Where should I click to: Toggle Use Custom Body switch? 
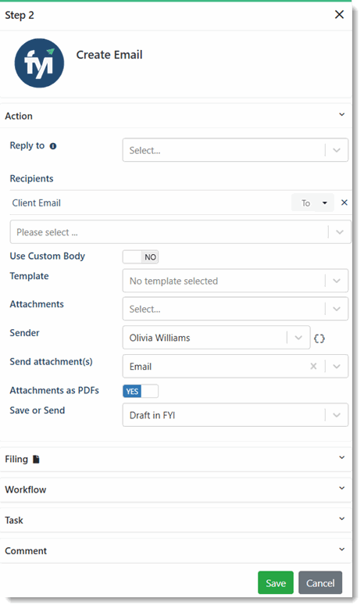coord(141,256)
